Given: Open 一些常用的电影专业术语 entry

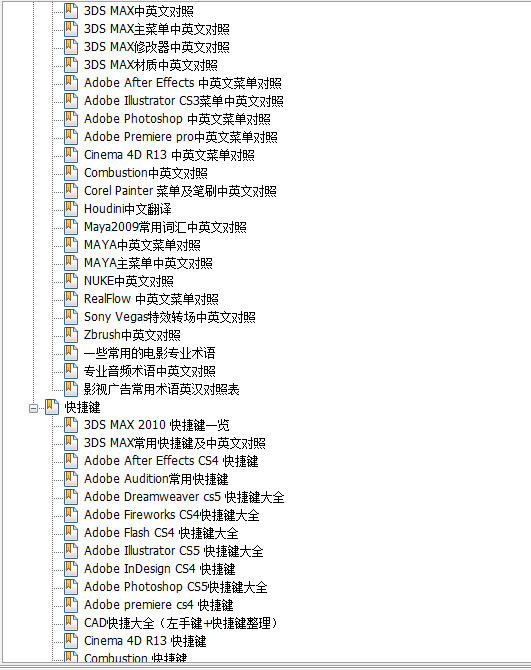Looking at the screenshot, I should 150,353.
